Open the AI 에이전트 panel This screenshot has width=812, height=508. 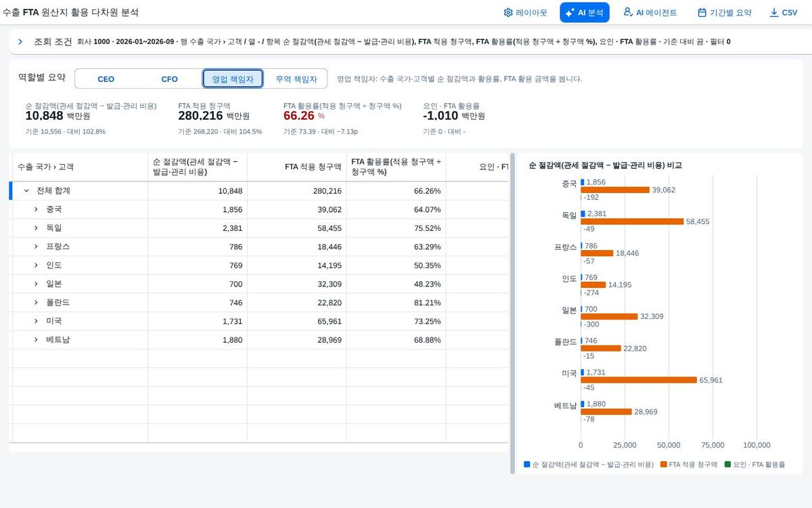[x=650, y=12]
